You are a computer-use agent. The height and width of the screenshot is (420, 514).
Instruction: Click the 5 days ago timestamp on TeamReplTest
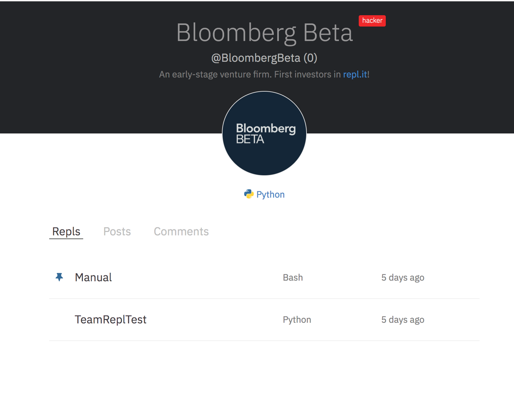coord(403,319)
